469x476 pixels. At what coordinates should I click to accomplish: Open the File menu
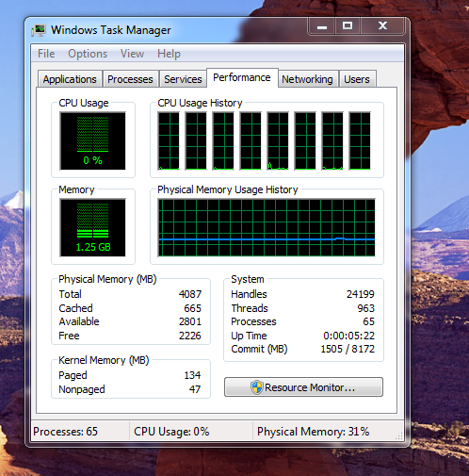[46, 54]
